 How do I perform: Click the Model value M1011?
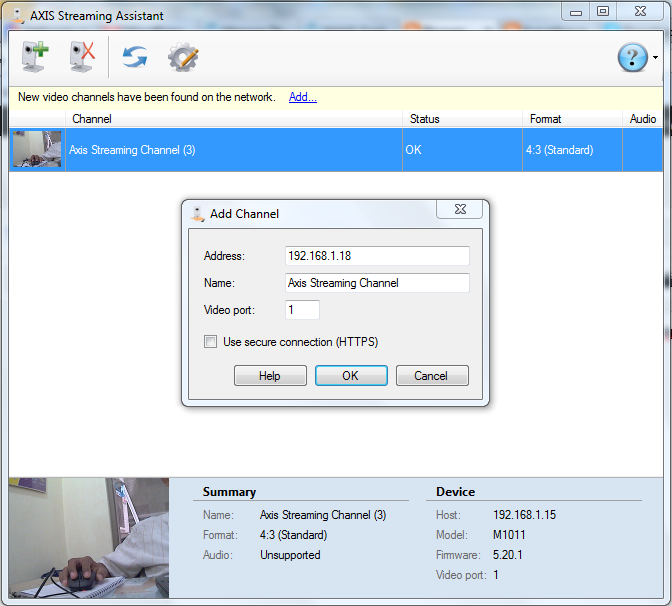509,535
